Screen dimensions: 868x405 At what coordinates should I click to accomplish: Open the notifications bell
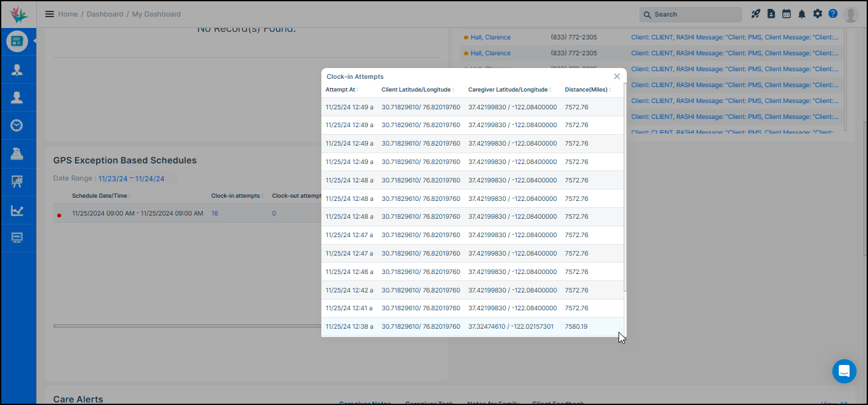tap(802, 13)
